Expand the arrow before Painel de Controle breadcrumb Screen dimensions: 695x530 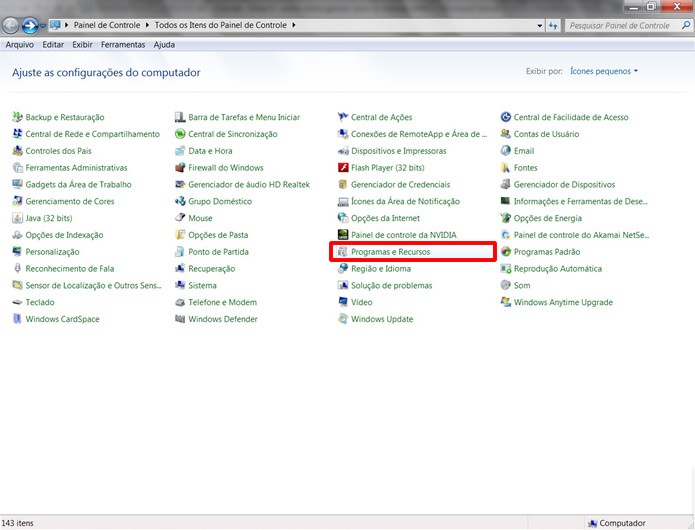[x=66, y=25]
